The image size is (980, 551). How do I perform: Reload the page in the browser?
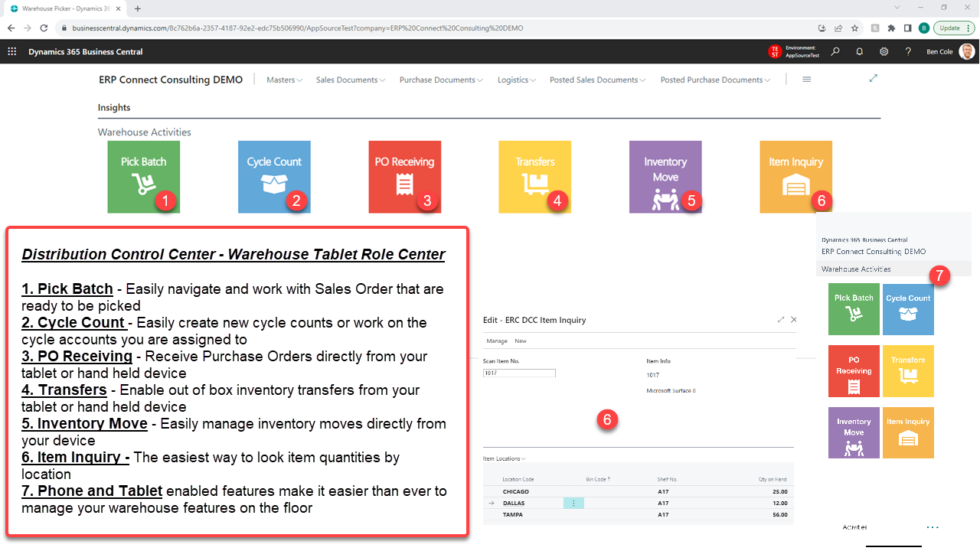coord(44,28)
